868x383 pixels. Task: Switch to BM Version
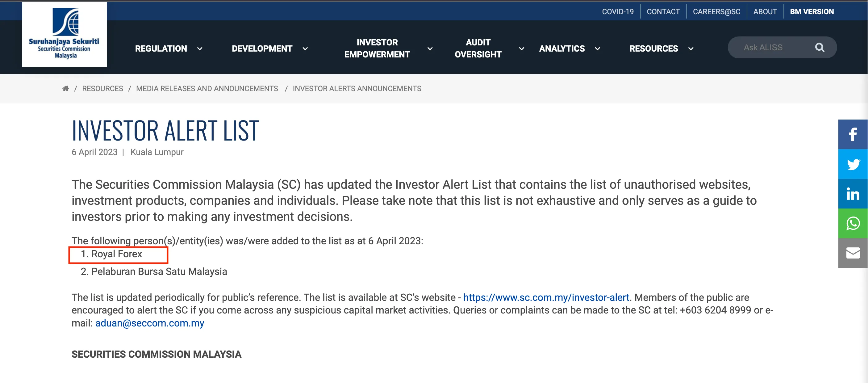coord(812,11)
